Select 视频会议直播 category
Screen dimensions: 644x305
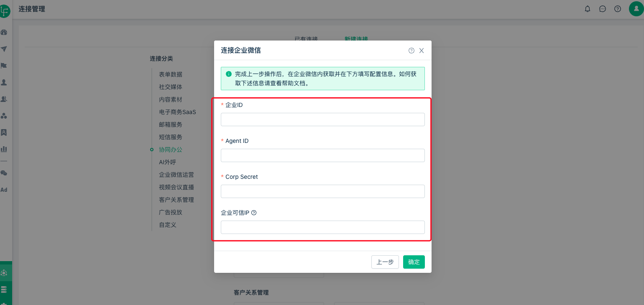pyautogui.click(x=176, y=187)
